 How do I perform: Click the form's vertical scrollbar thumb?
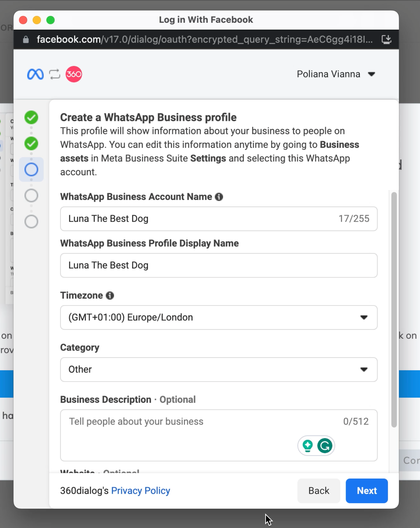click(394, 309)
